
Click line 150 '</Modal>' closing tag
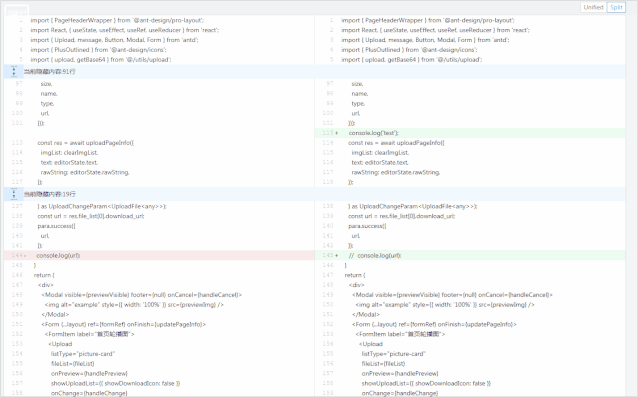(55, 314)
